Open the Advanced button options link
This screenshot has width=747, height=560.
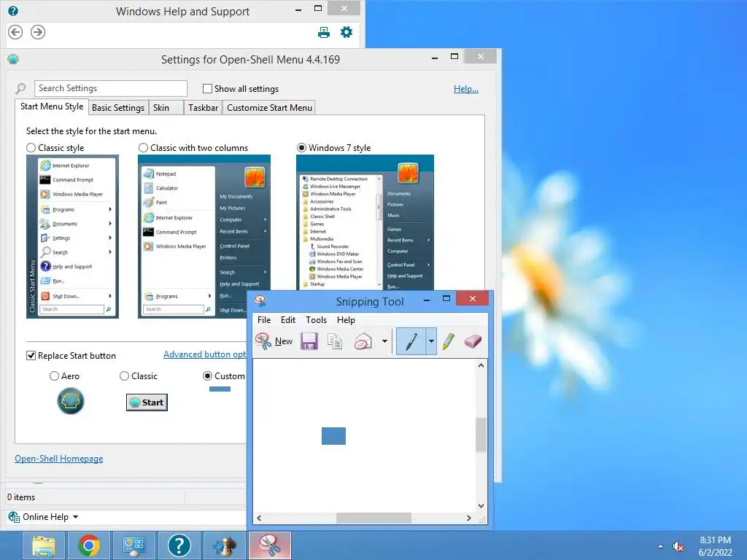point(205,354)
